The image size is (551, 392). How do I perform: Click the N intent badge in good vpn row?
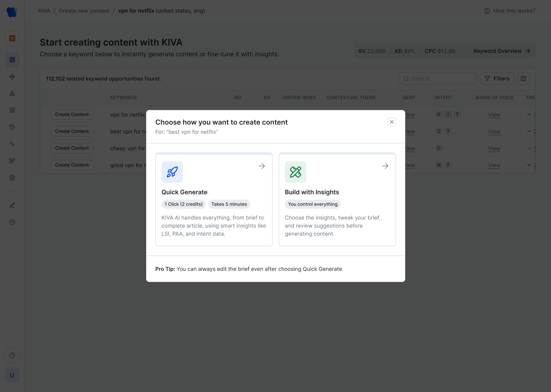(439, 165)
